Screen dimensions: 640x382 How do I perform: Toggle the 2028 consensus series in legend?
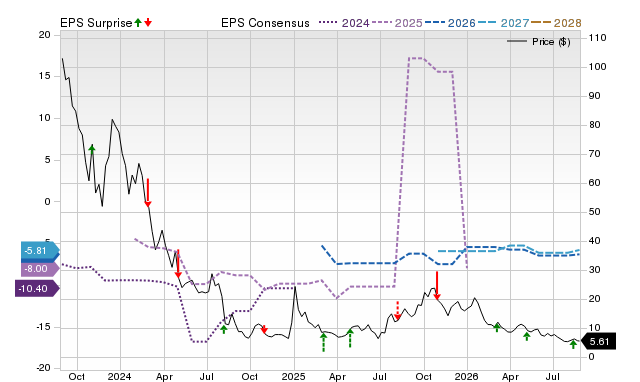[556, 23]
